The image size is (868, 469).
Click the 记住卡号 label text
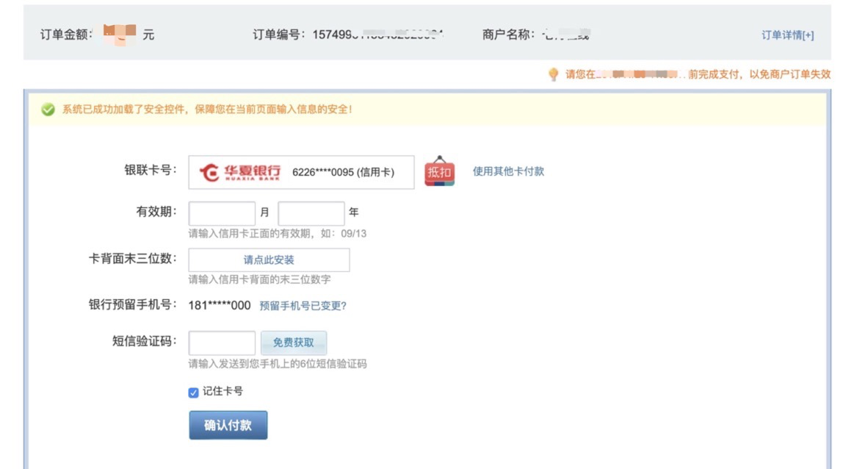tap(223, 391)
